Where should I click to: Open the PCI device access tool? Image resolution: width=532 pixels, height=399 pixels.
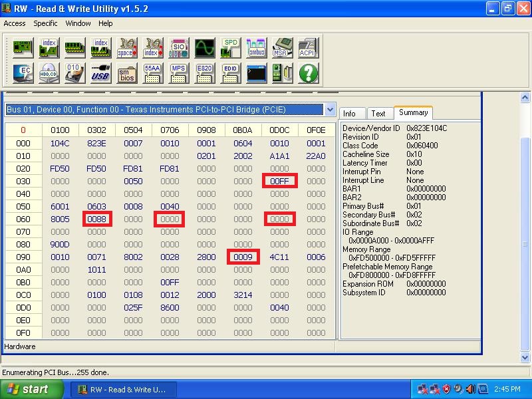[23, 47]
